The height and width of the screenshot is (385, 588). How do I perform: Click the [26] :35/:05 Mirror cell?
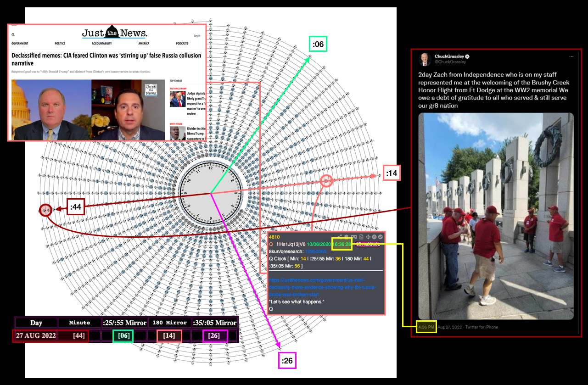[215, 336]
